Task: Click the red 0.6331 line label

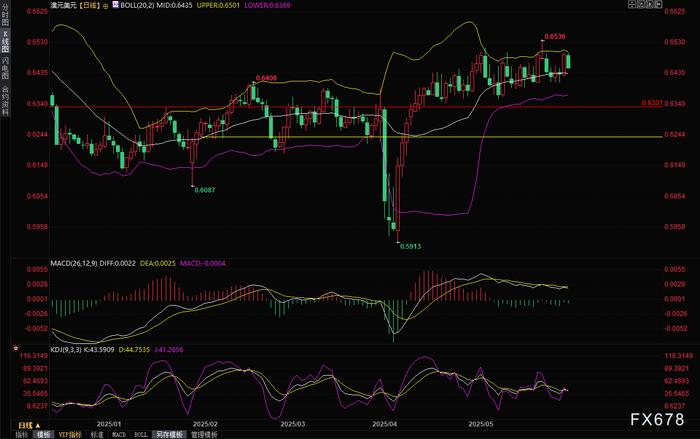Action: click(652, 103)
